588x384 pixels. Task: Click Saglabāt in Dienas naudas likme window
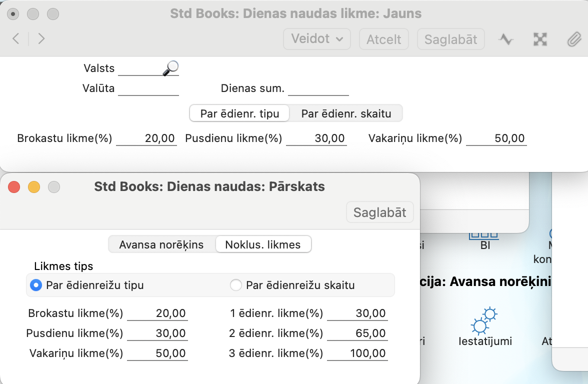tap(451, 39)
